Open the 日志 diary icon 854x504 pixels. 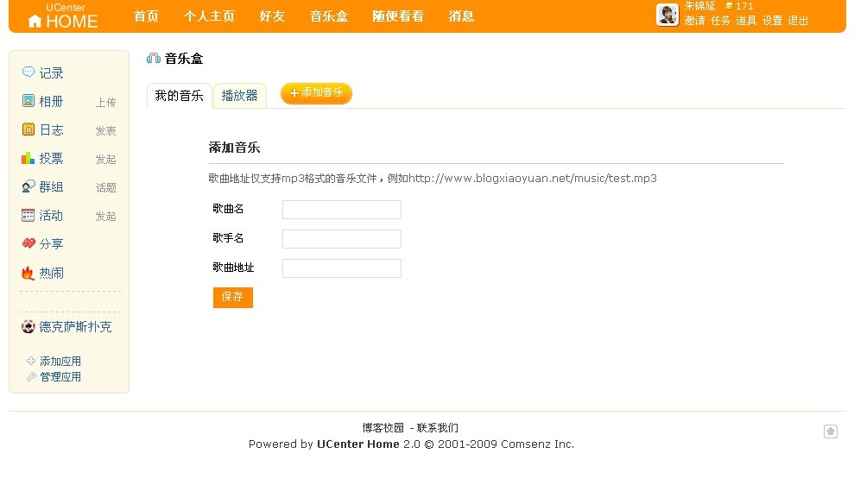pos(28,129)
